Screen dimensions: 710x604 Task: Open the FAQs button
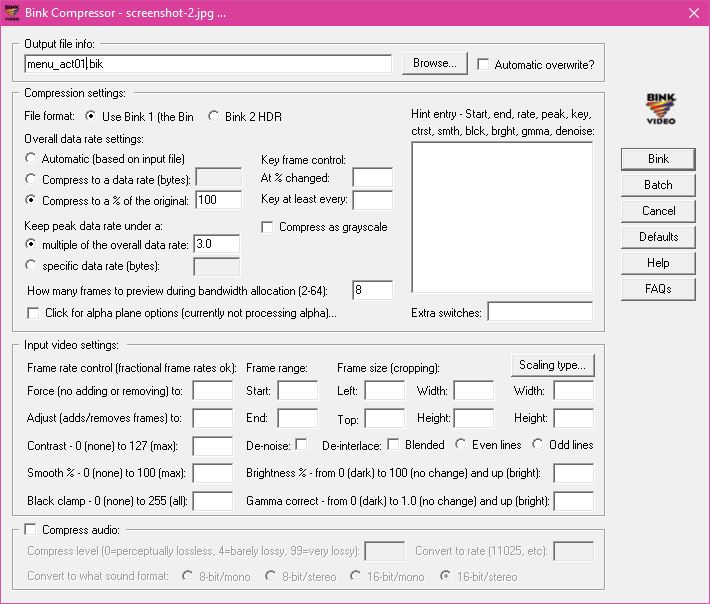click(658, 289)
